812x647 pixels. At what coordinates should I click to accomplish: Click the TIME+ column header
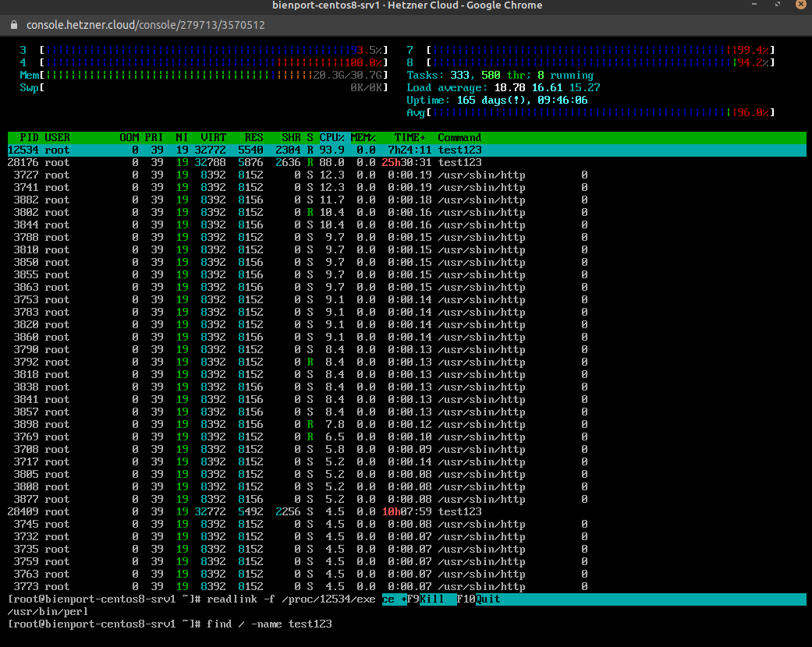(410, 138)
